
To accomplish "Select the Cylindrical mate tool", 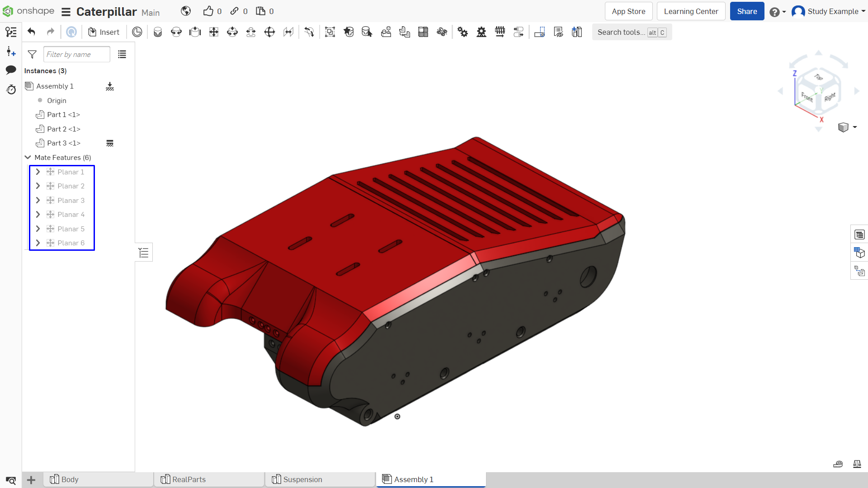I will click(x=232, y=32).
